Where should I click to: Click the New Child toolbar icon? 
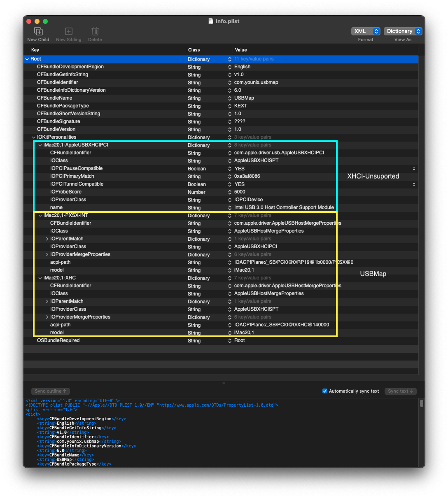38,31
